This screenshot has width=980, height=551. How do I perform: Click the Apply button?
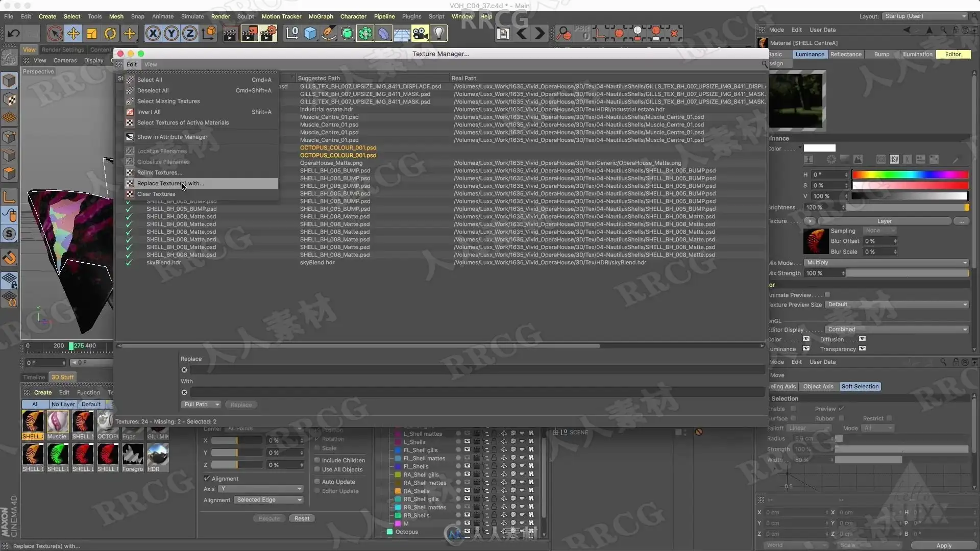(944, 545)
